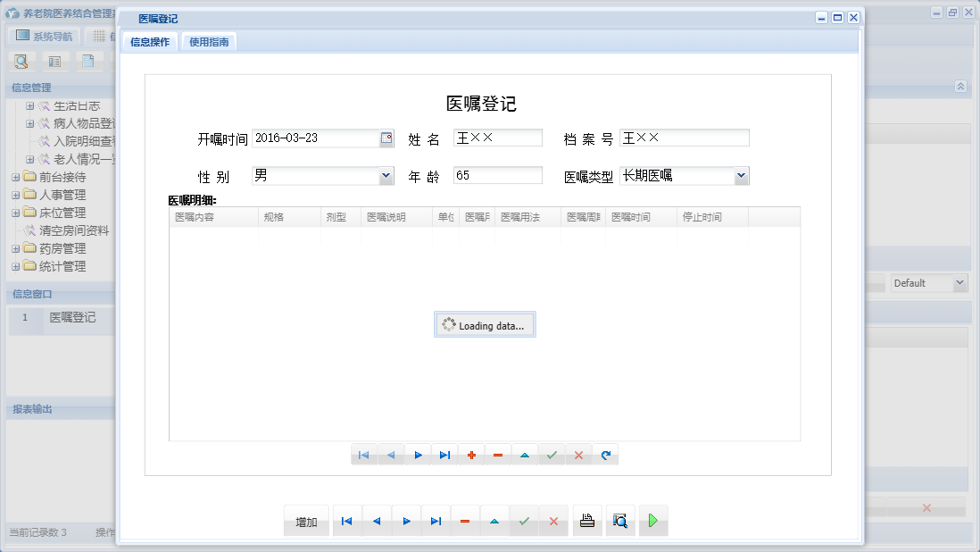Go to next record in bottom toolbar
The width and height of the screenshot is (980, 552).
tap(407, 522)
